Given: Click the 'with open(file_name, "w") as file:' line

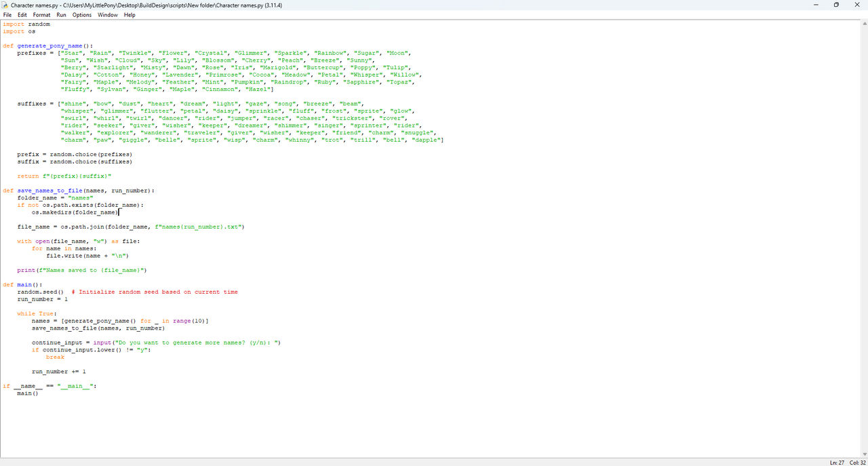Looking at the screenshot, I should [79, 241].
